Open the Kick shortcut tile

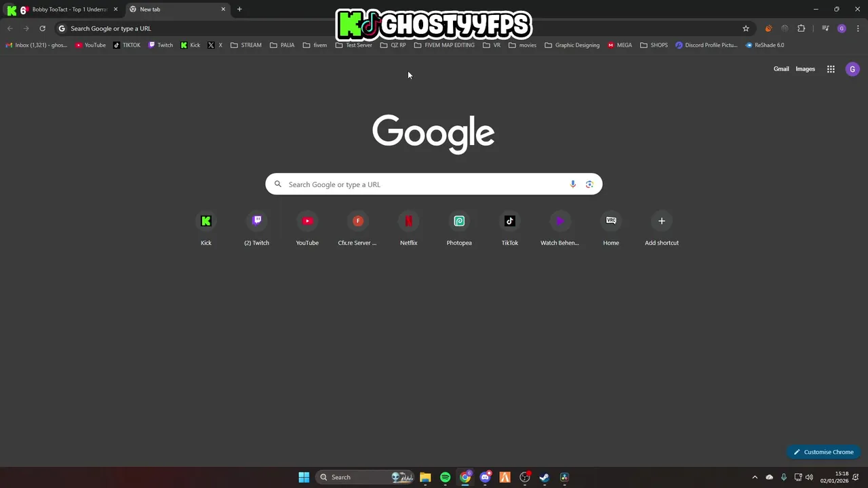coord(206,229)
